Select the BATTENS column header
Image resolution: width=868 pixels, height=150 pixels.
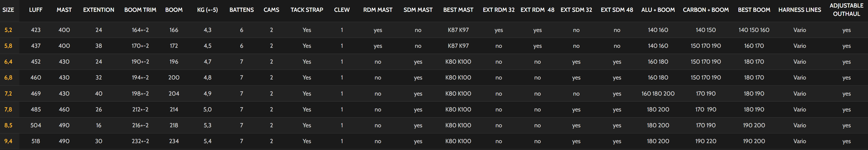(241, 10)
